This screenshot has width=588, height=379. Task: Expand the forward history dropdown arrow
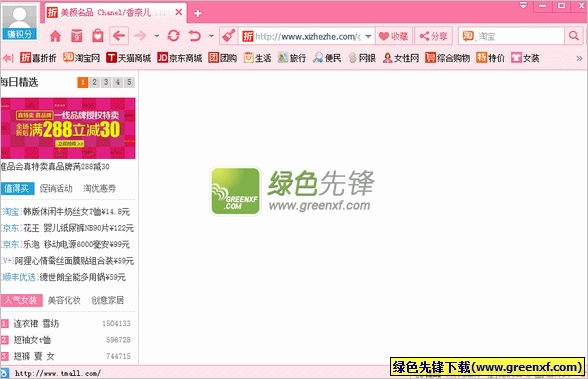(x=157, y=36)
